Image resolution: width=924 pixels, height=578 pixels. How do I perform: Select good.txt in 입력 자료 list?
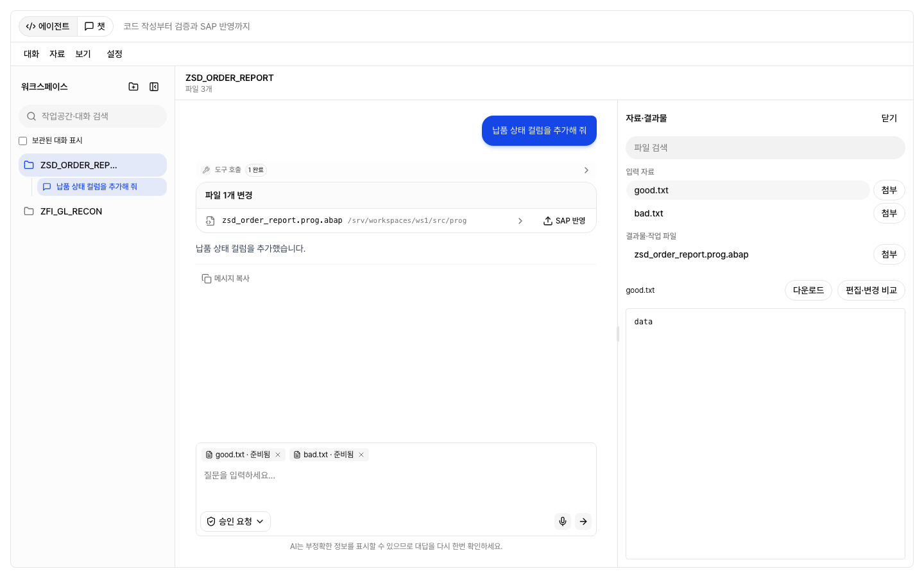[x=748, y=190]
